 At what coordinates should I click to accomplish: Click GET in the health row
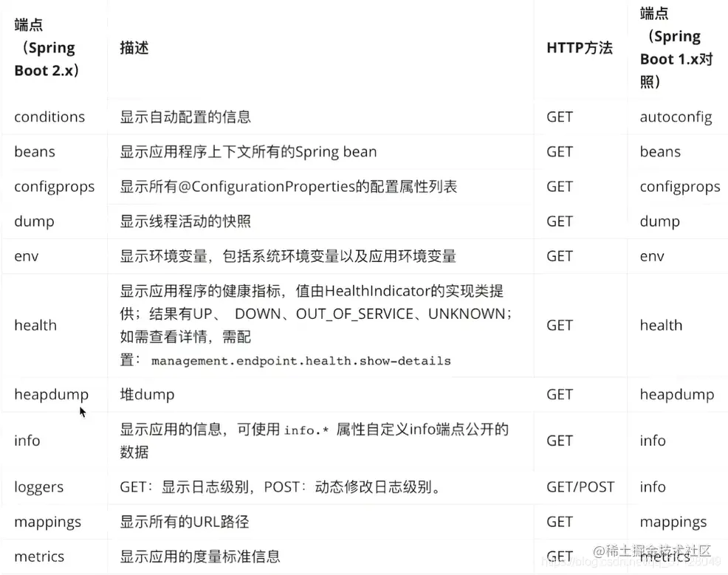(x=560, y=326)
